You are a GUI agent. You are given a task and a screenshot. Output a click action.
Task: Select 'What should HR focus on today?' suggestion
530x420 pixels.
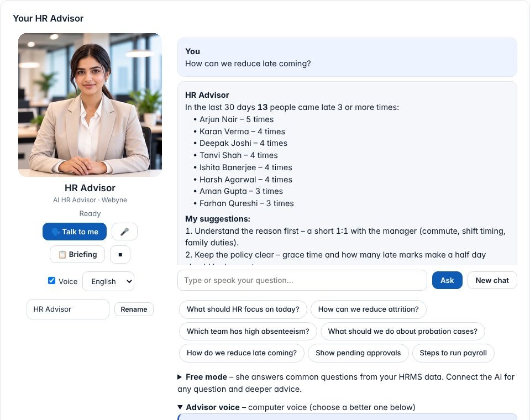(243, 309)
